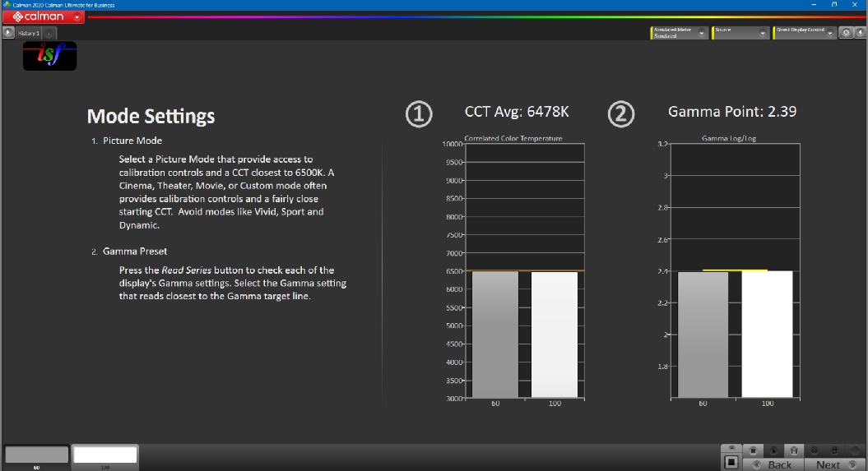The image size is (868, 471).
Task: Open settings via the gear icon
Action: [x=846, y=33]
